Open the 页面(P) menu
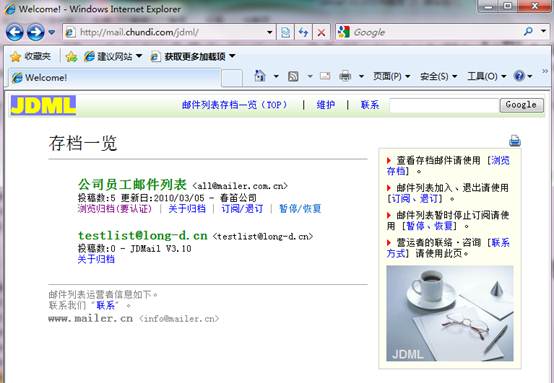This screenshot has width=554, height=383. (x=391, y=76)
